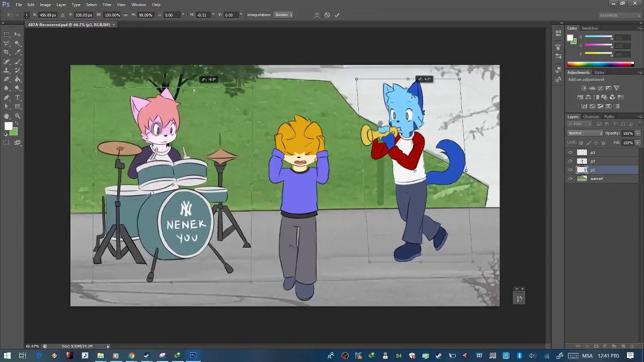Open the layer filter Kind dropdown
Image resolution: width=644 pixels, height=362 pixels.
click(x=580, y=124)
